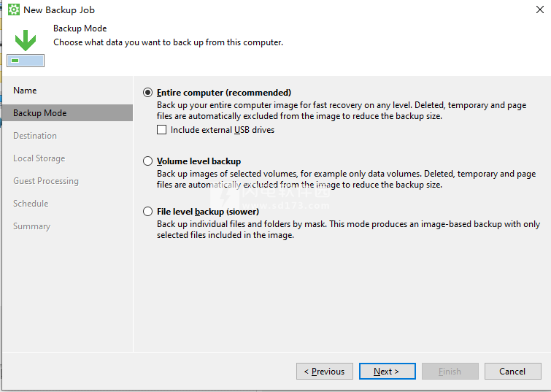Screen dimensions: 551x392
Task: View the Summary step in sidebar
Action: (32, 226)
